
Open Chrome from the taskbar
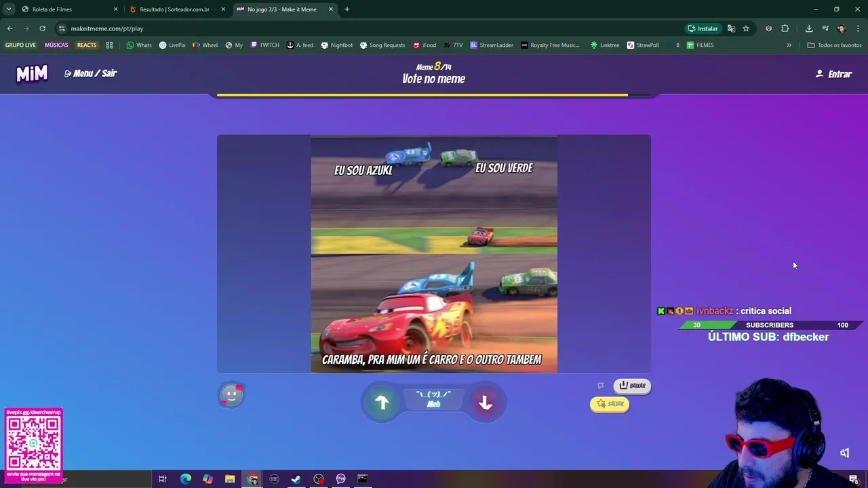point(252,479)
